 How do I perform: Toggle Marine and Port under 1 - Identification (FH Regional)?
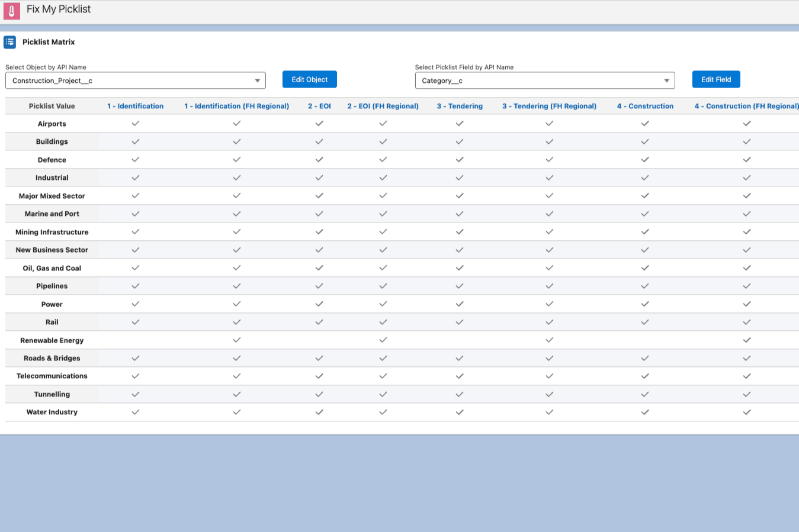[237, 214]
